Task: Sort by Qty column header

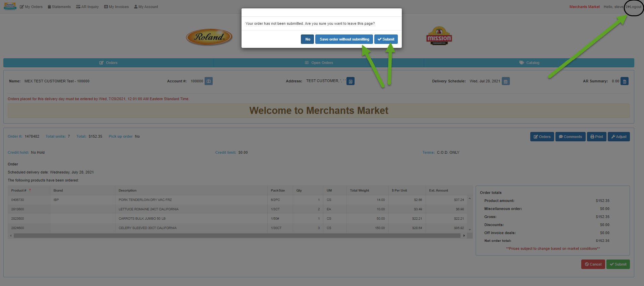Action: pos(308,191)
